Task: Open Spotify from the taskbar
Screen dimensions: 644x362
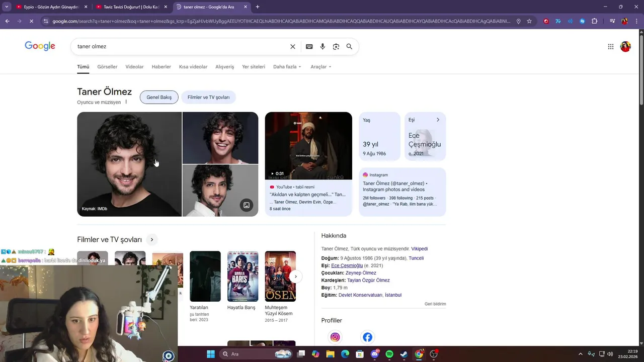Action: click(389, 354)
